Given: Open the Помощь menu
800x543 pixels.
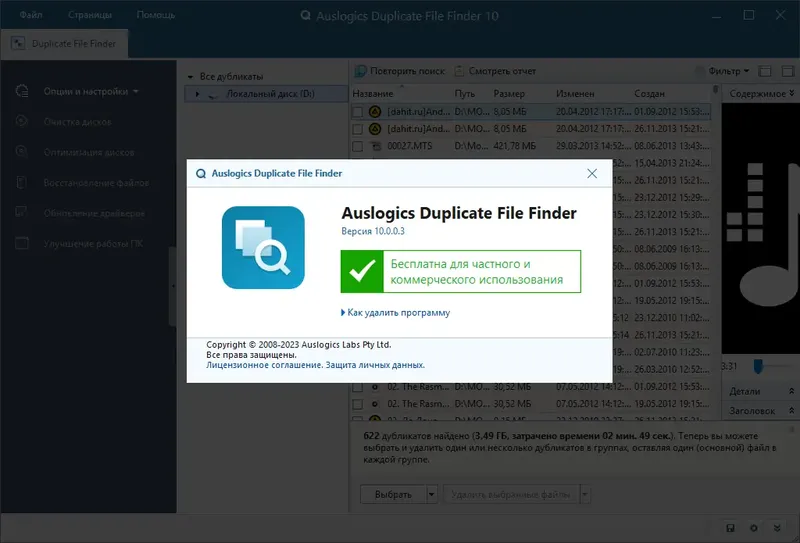Looking at the screenshot, I should pos(156,15).
